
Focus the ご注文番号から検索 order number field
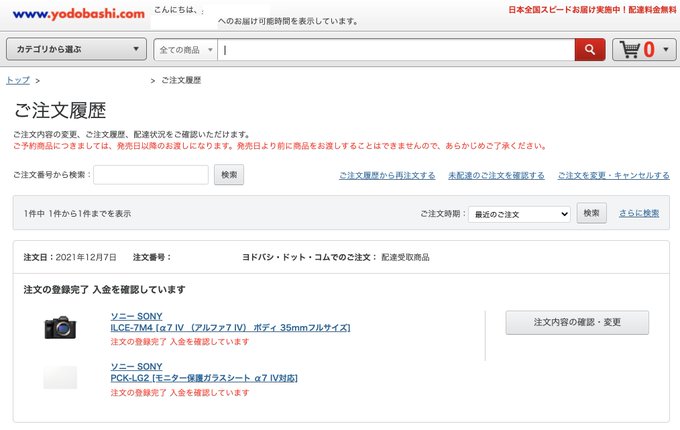tap(151, 175)
